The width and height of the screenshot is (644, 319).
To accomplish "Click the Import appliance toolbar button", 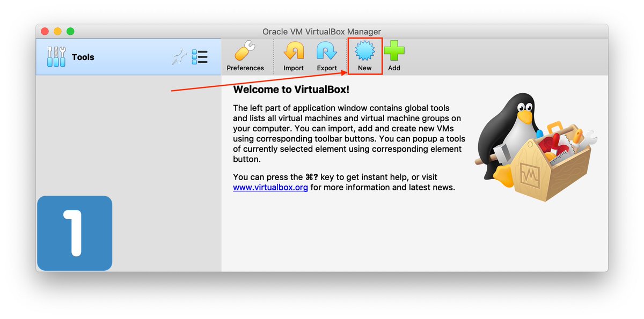I will pos(294,56).
